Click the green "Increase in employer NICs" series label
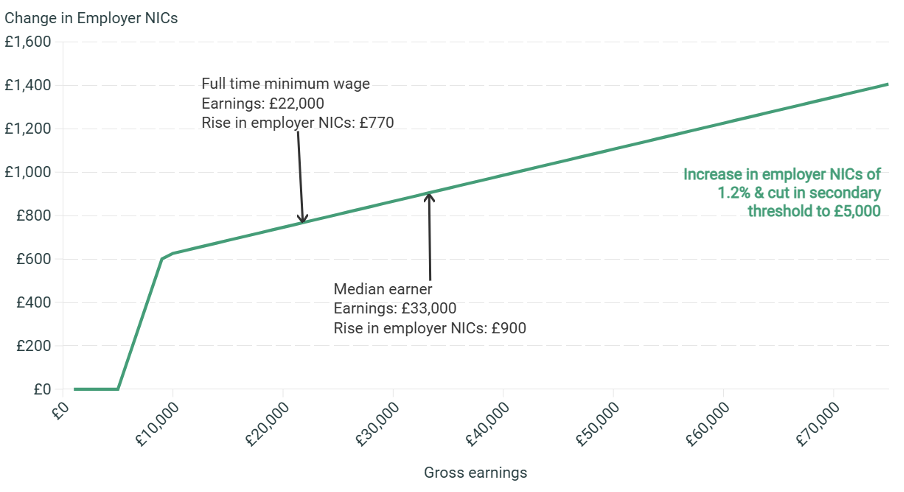The image size is (904, 492). click(x=782, y=192)
